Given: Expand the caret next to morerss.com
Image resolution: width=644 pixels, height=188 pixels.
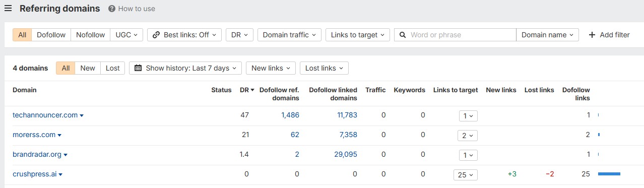Looking at the screenshot, I should pos(59,135).
